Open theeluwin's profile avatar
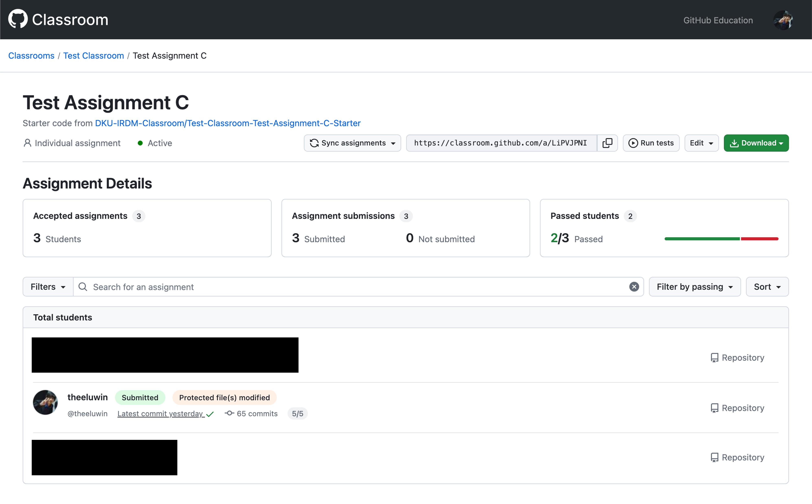 [x=45, y=402]
